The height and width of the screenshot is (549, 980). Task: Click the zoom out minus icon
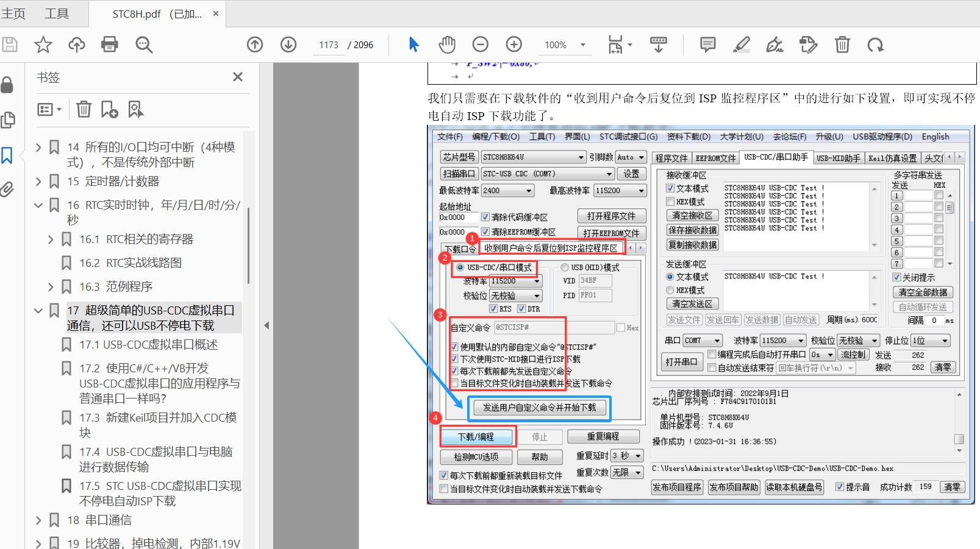click(481, 44)
